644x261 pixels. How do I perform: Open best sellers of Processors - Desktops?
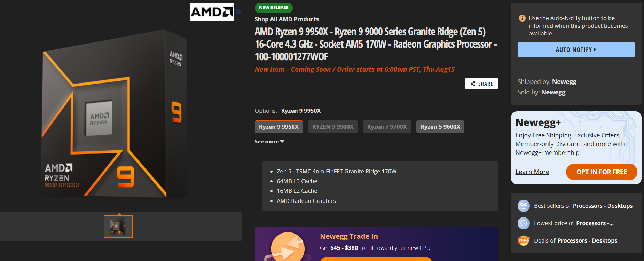click(x=603, y=206)
